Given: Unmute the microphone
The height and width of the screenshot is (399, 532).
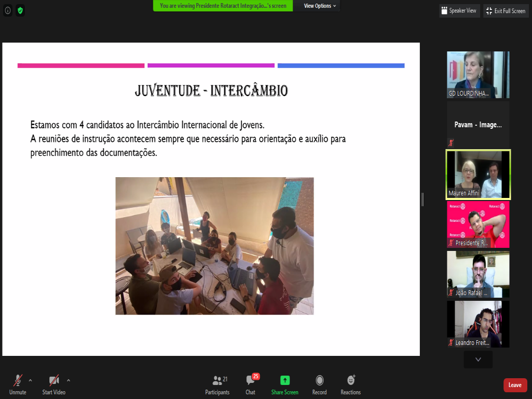Looking at the screenshot, I should [18, 380].
